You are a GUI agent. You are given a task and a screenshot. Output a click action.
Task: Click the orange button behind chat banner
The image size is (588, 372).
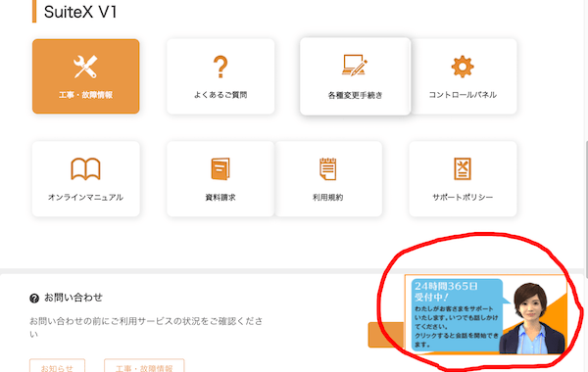point(386,335)
